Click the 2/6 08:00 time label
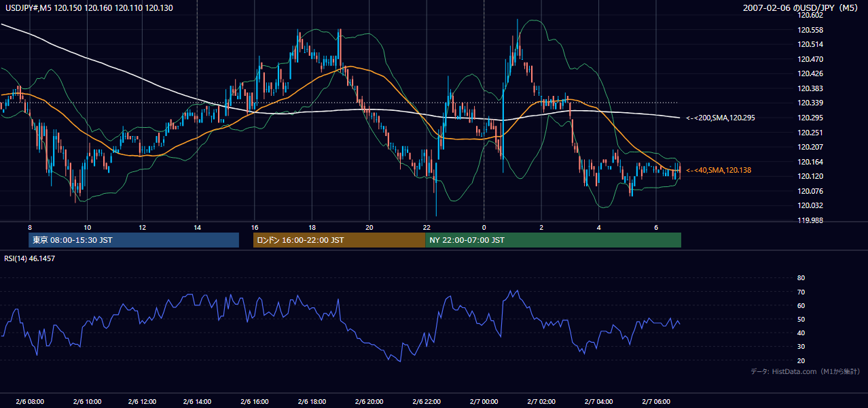This screenshot has height=408, width=868. coord(29,402)
